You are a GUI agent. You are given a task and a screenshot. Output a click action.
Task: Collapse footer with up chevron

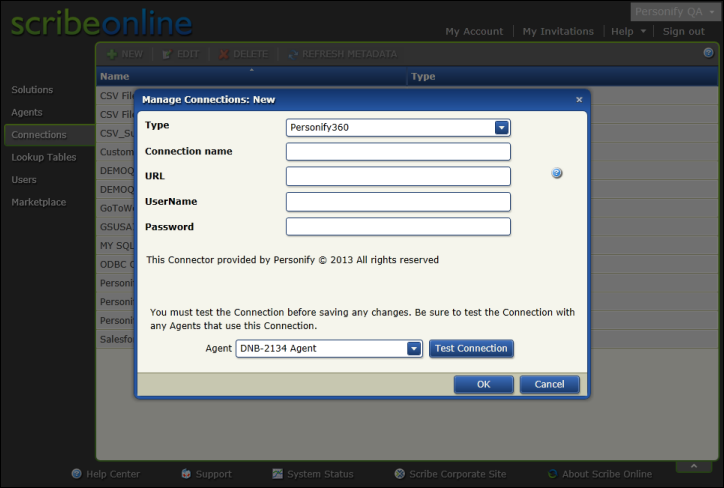(694, 466)
